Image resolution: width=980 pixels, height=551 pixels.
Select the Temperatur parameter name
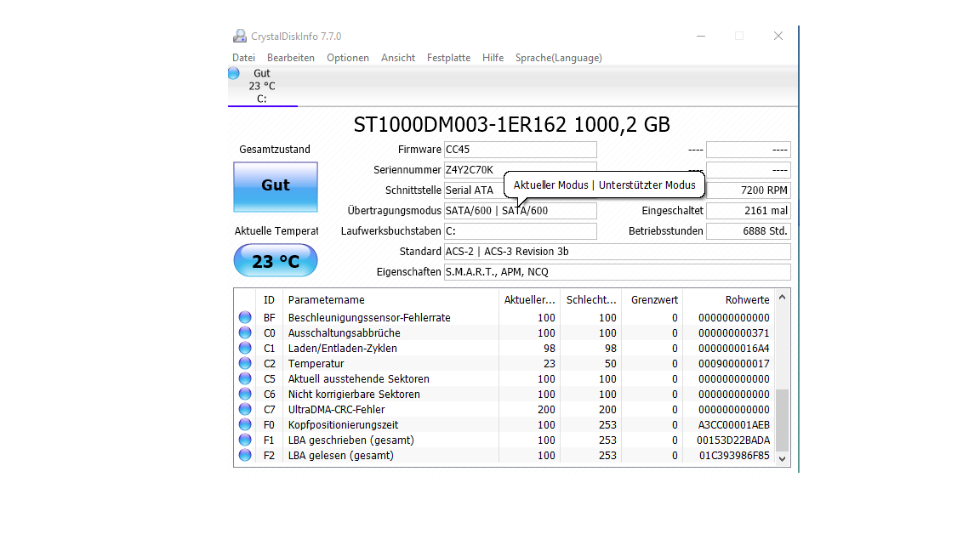(x=316, y=364)
